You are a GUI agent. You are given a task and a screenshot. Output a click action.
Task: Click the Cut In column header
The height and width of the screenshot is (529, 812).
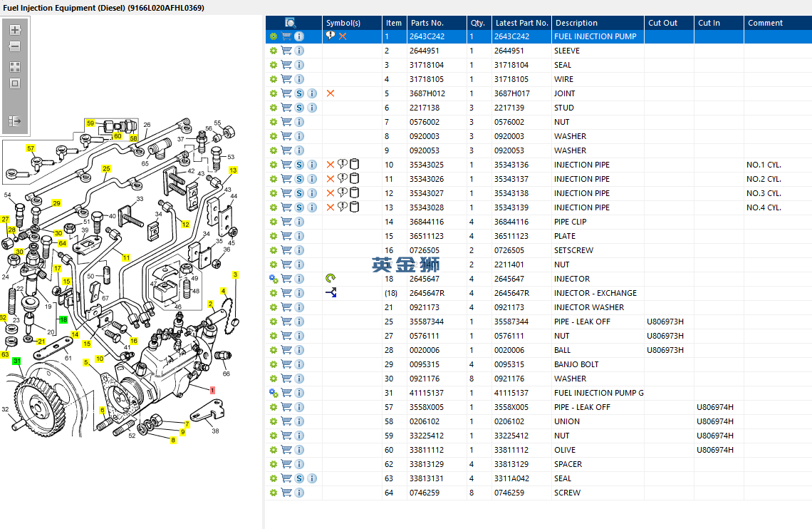(719, 23)
